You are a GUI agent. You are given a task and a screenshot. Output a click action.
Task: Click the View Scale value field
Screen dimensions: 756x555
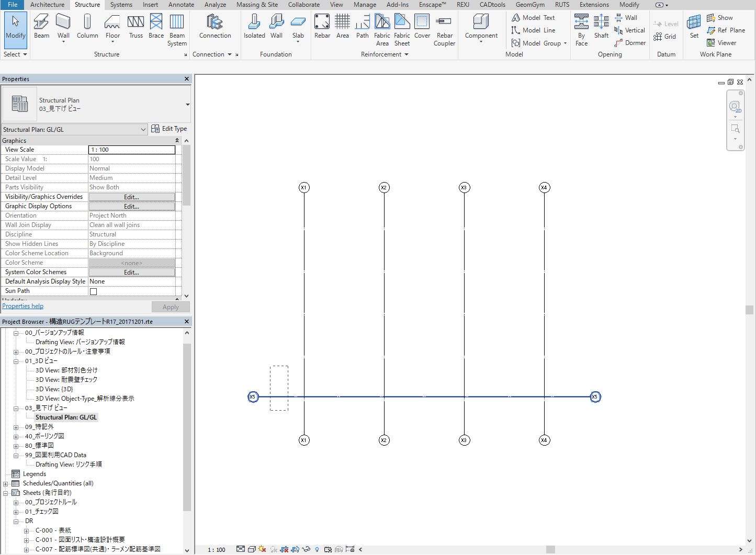point(132,150)
